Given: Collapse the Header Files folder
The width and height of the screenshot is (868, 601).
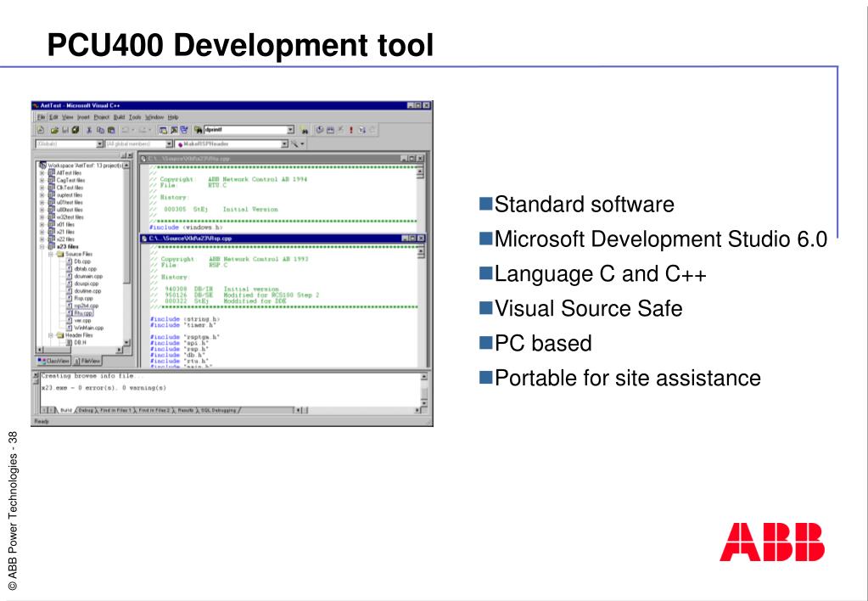Looking at the screenshot, I should pyautogui.click(x=50, y=335).
